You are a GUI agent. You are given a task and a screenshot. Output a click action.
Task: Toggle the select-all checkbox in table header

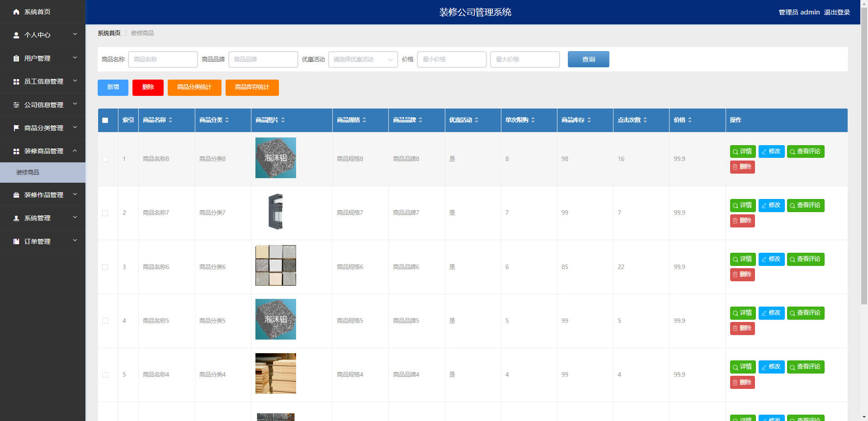pyautogui.click(x=105, y=120)
